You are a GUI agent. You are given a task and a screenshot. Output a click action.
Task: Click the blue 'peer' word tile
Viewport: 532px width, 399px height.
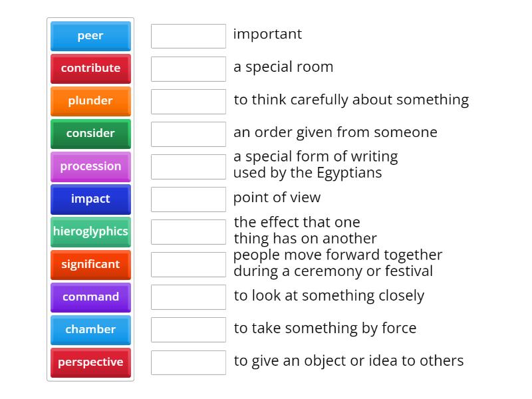pyautogui.click(x=90, y=36)
